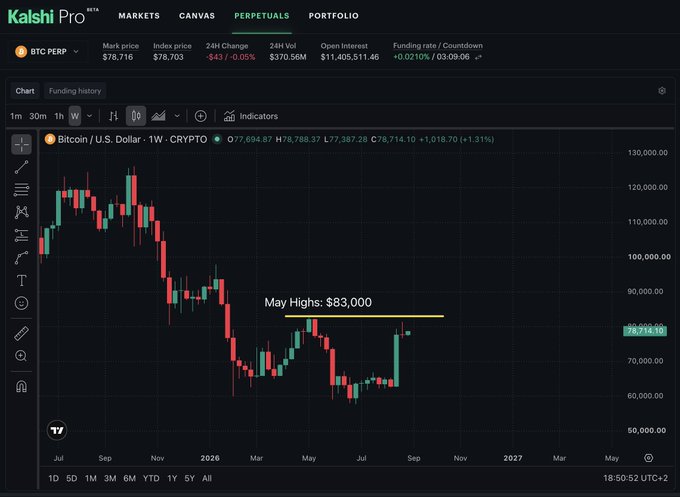This screenshot has height=497, width=680.
Task: Activate the zoom in tool
Action: click(x=21, y=356)
